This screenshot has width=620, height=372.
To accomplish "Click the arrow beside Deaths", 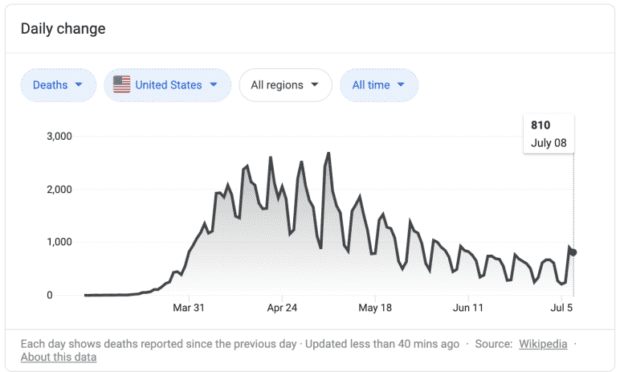I will (x=78, y=85).
